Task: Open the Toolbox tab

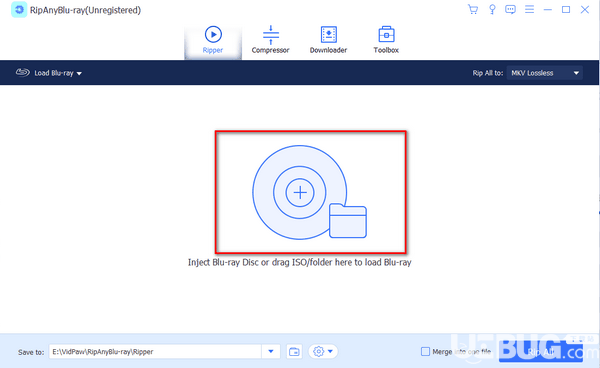Action: (386, 39)
